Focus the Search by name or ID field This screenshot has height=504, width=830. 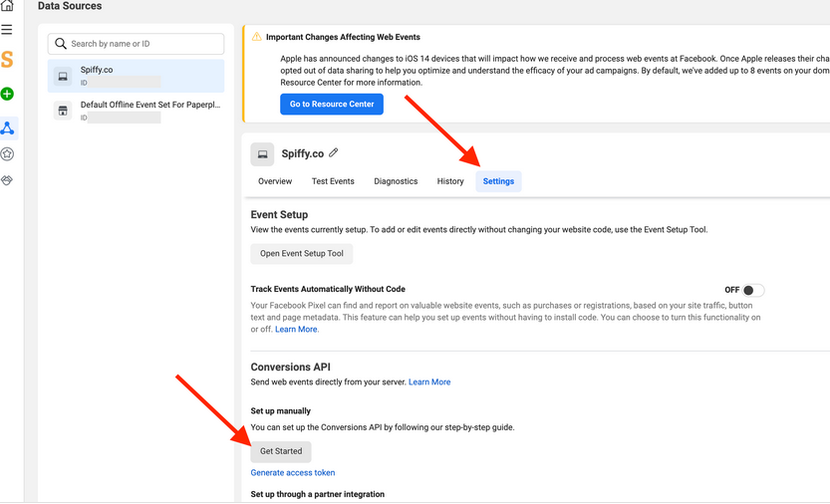137,44
